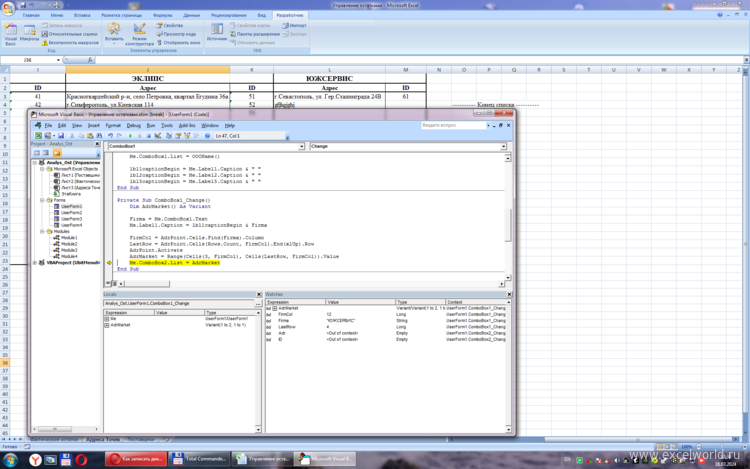Open the Name Box dropdown in Excel
The image size is (750, 469).
58,60
